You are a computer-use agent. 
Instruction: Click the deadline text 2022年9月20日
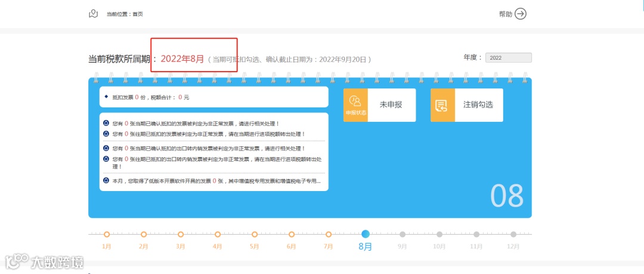pos(342,60)
